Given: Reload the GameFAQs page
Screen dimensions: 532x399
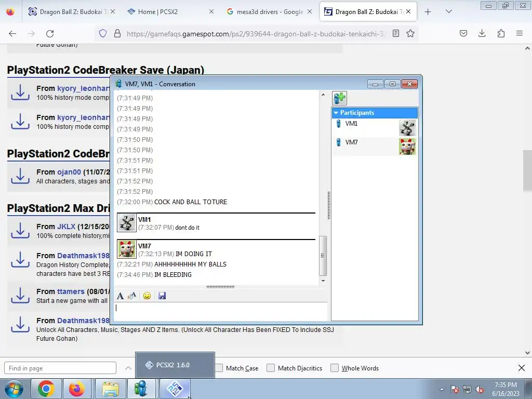Looking at the screenshot, I should point(50,34).
